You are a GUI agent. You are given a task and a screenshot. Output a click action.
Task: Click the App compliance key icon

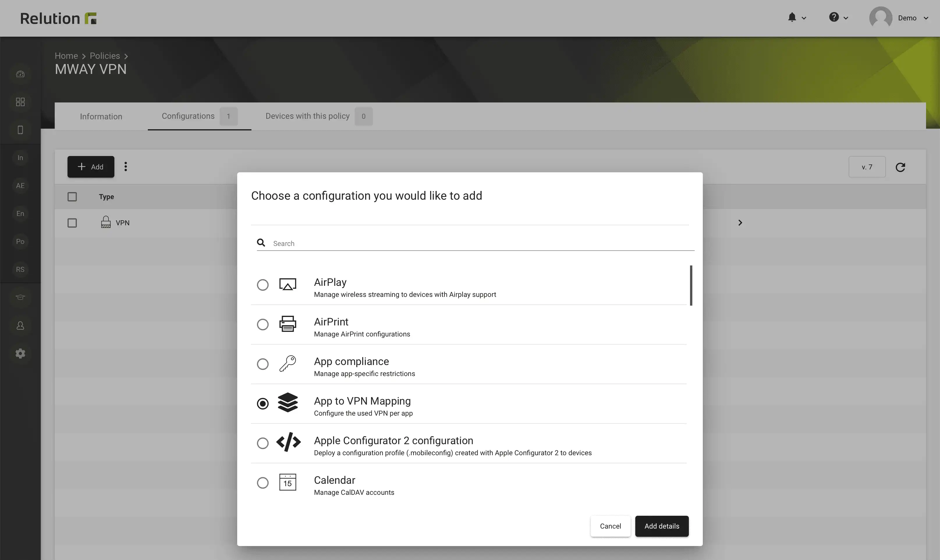click(x=288, y=364)
